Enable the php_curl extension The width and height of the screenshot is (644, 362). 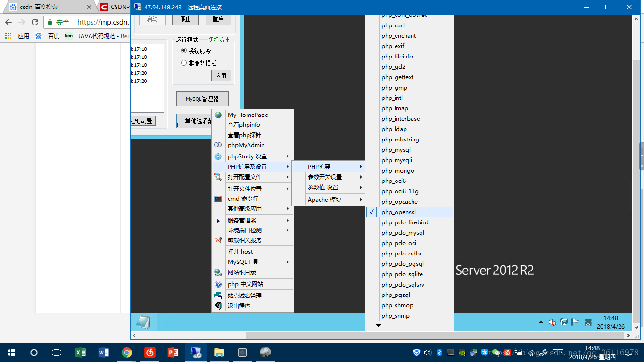pyautogui.click(x=410, y=25)
